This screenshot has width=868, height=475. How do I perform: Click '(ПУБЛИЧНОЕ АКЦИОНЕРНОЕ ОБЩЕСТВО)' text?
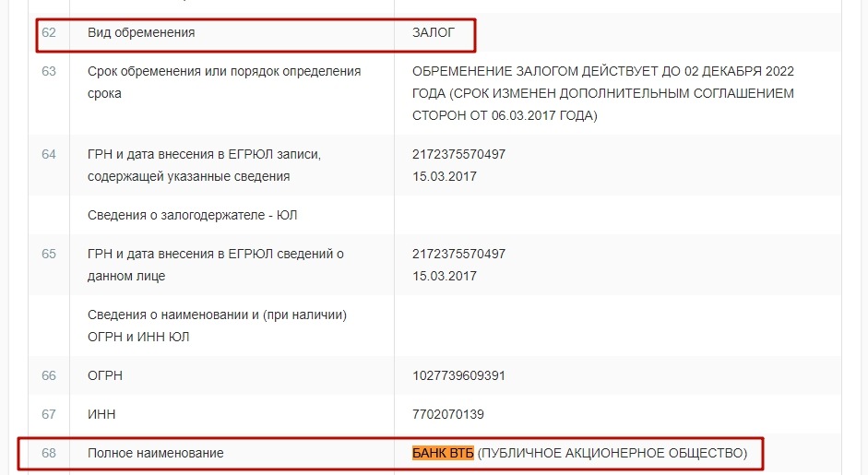[x=612, y=454]
